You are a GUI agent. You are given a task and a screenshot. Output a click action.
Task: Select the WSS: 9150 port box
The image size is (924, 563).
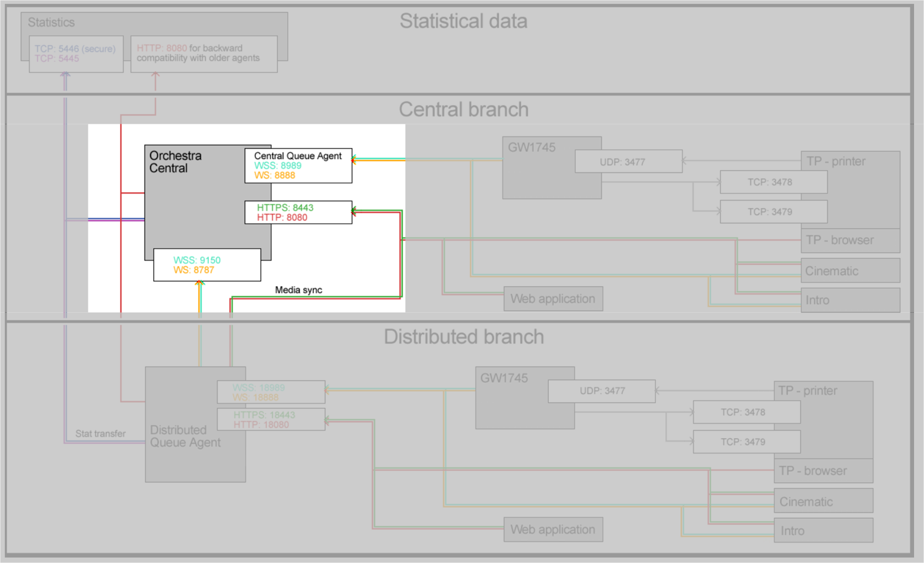coord(207,265)
